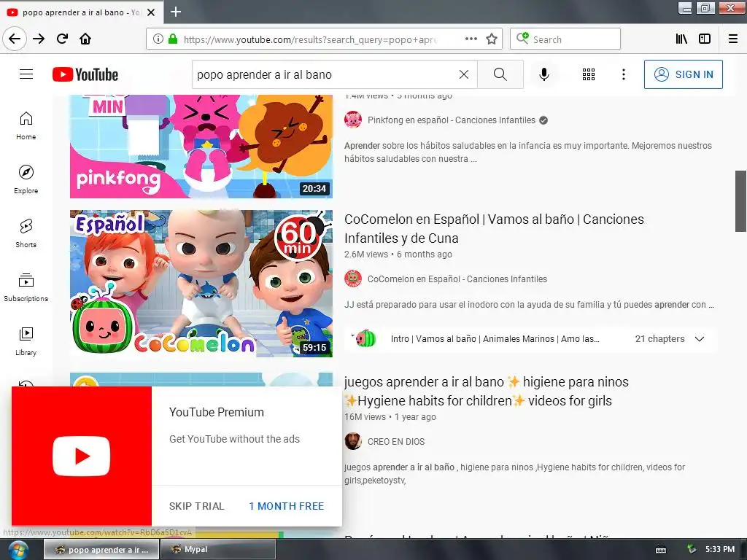Go back in browser
Screen dimensions: 747x560
click(15, 39)
